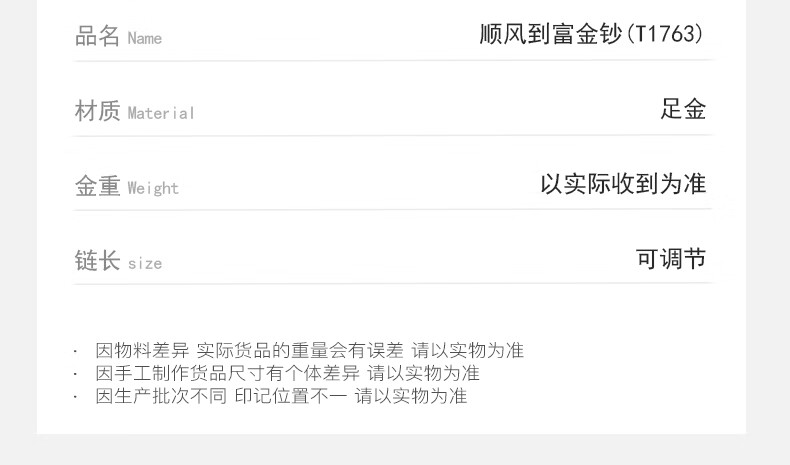Click the note about 因物料差异 weight error
Screen dimensions: 790x465
pos(310,350)
